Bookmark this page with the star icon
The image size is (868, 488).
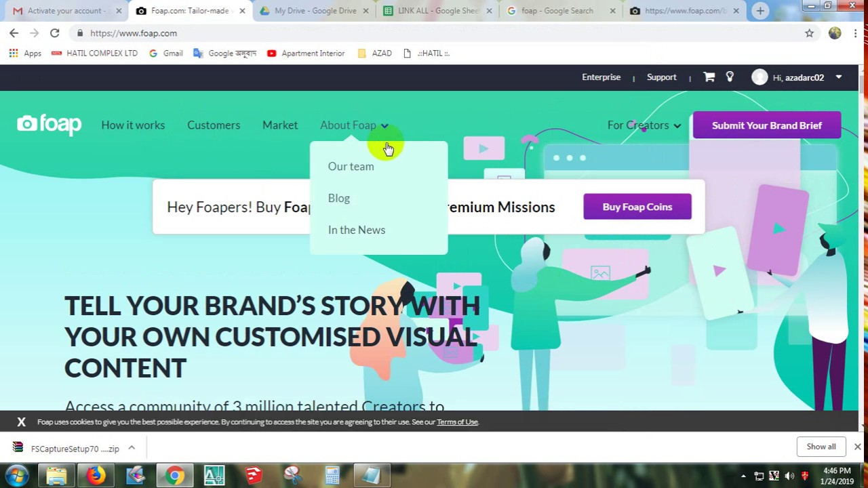click(x=809, y=33)
